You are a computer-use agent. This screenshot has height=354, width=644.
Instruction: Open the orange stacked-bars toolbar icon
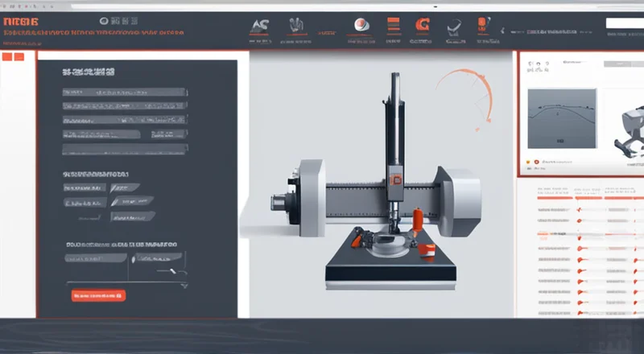[x=394, y=25]
